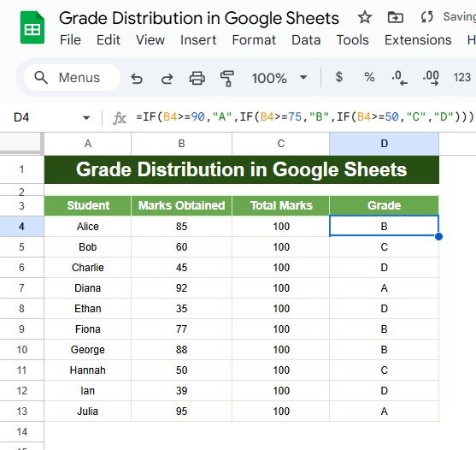This screenshot has width=476, height=450.
Task: Select column A header
Action: pyautogui.click(x=88, y=144)
